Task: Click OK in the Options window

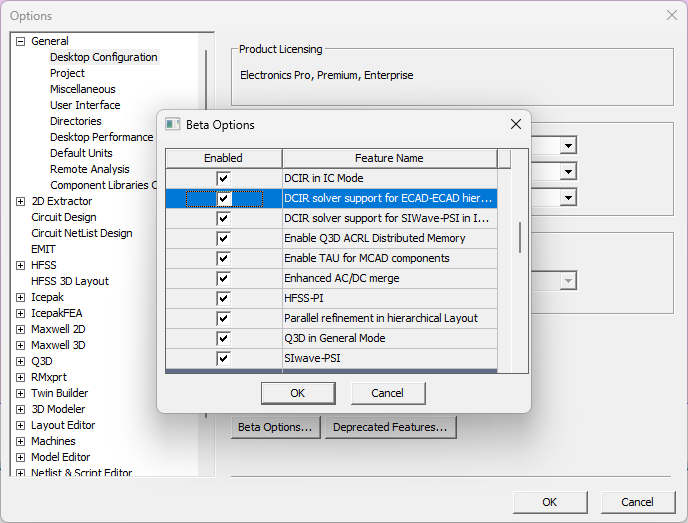Action: coord(550,502)
